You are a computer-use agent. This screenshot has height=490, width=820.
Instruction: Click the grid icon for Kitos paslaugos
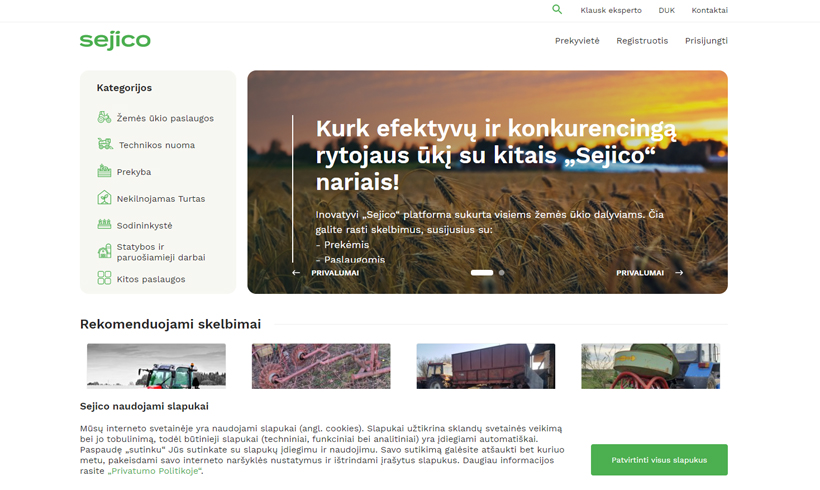(x=104, y=278)
